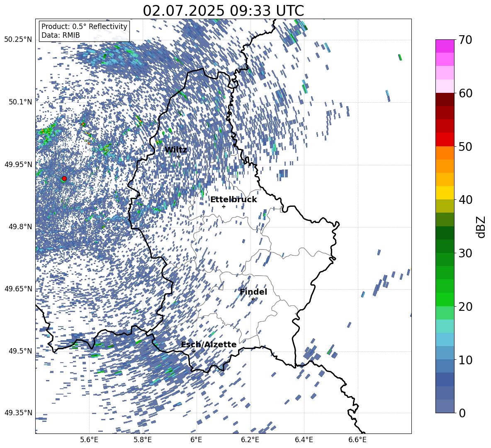Screen dimensions: 491x448
Task: Click the colorbar value 40 label
Action: pyautogui.click(x=465, y=200)
